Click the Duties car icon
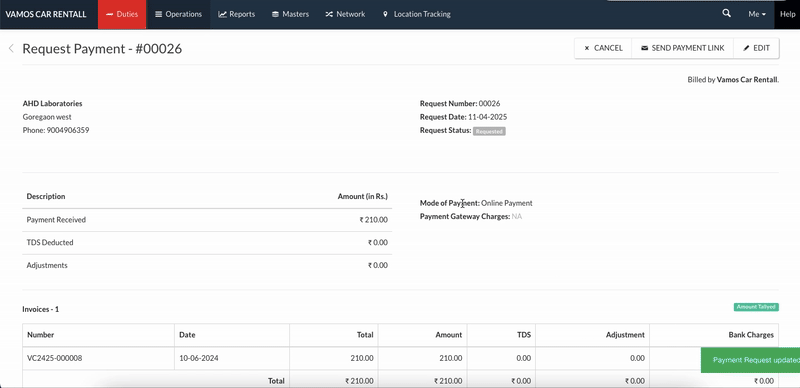Screen dimensions: 800x388 109,14
